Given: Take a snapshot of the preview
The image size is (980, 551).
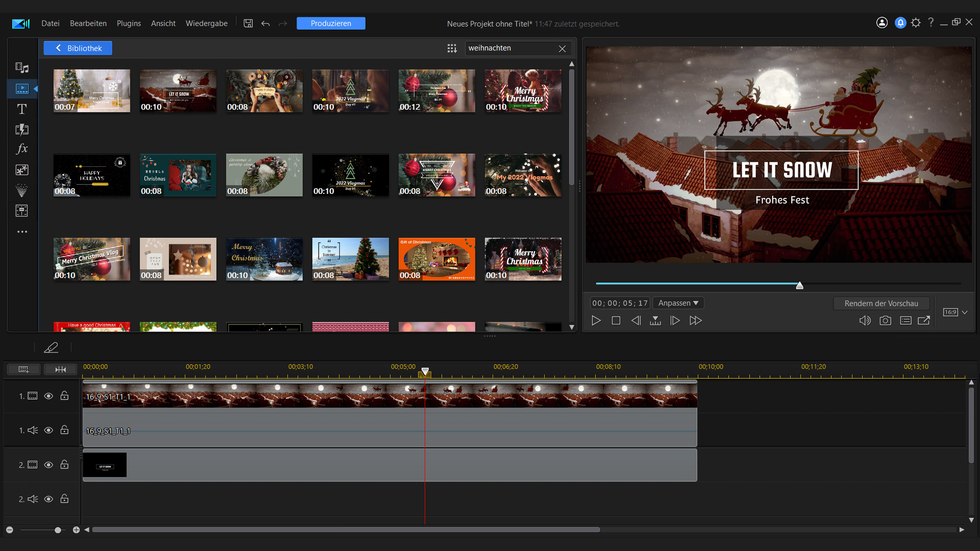Looking at the screenshot, I should coord(885,320).
